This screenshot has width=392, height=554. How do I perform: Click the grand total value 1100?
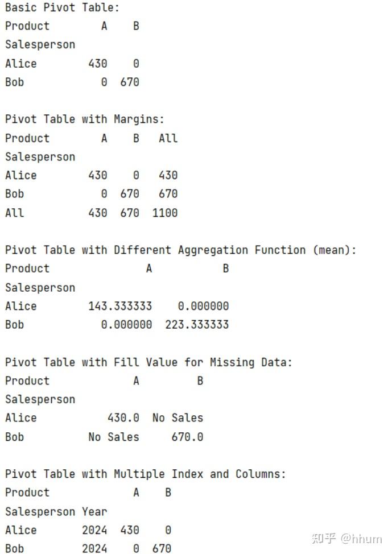[x=165, y=213]
